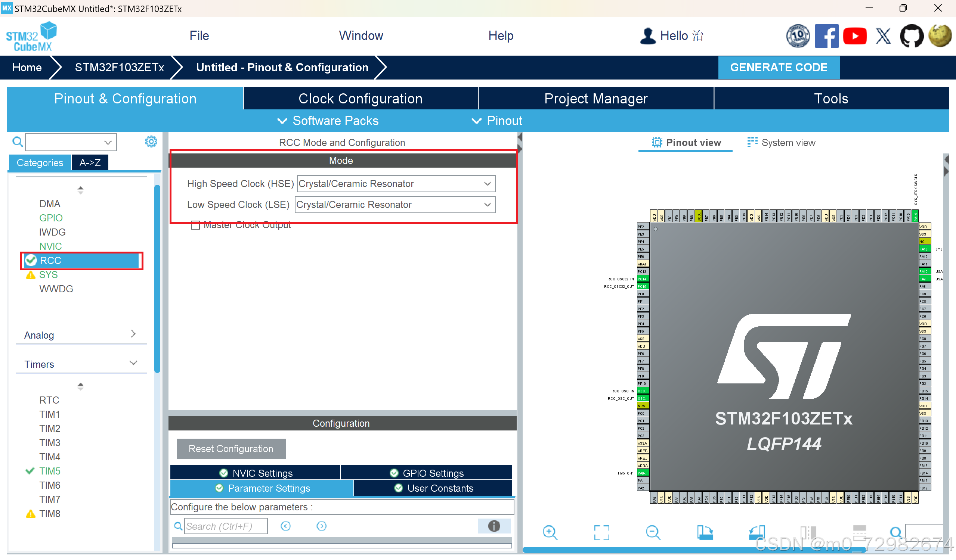The height and width of the screenshot is (560, 956).
Task: Toggle the check mark beside TIM5
Action: point(30,471)
